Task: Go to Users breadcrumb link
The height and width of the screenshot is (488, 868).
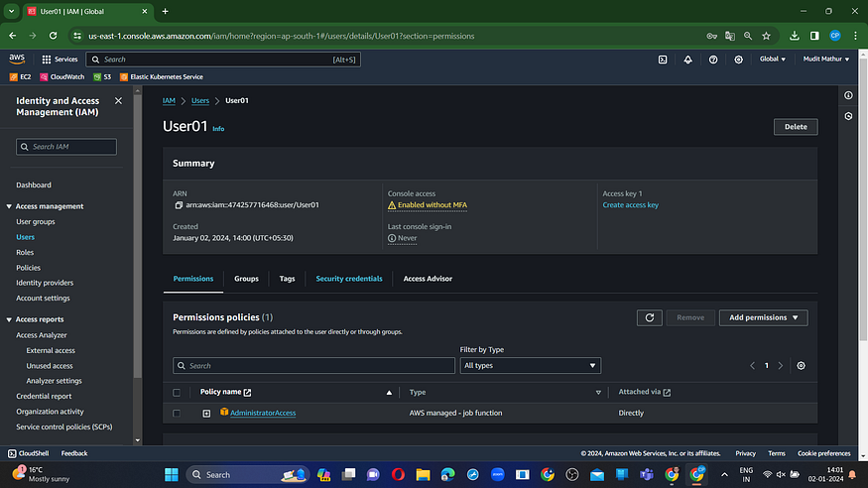Action: click(200, 101)
